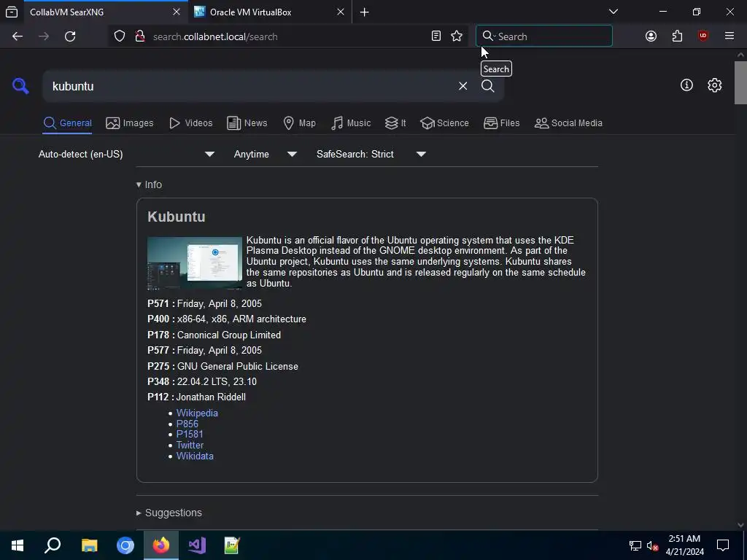Open the list all tabs chevron
The height and width of the screenshot is (560, 747).
click(x=614, y=12)
